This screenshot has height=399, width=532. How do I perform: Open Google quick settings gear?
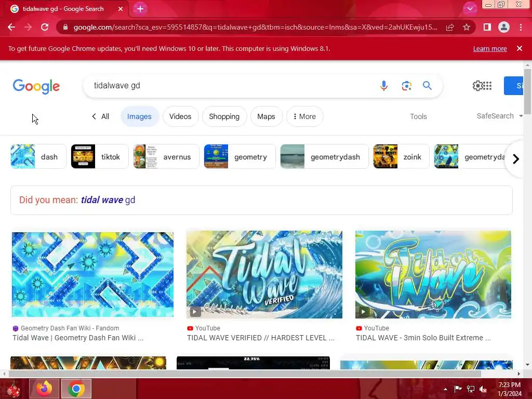tap(477, 86)
